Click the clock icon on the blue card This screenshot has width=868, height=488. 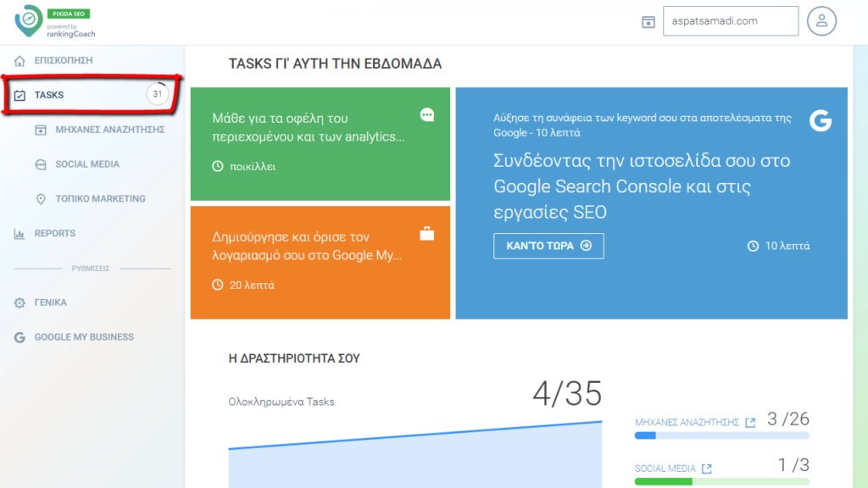(753, 246)
